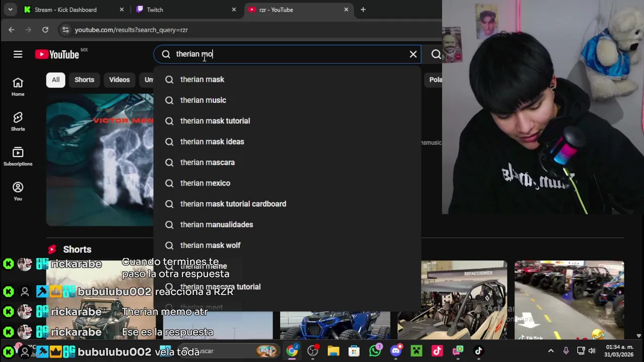
Task: Open the pink TikTok taskbar icon
Action: point(437,351)
